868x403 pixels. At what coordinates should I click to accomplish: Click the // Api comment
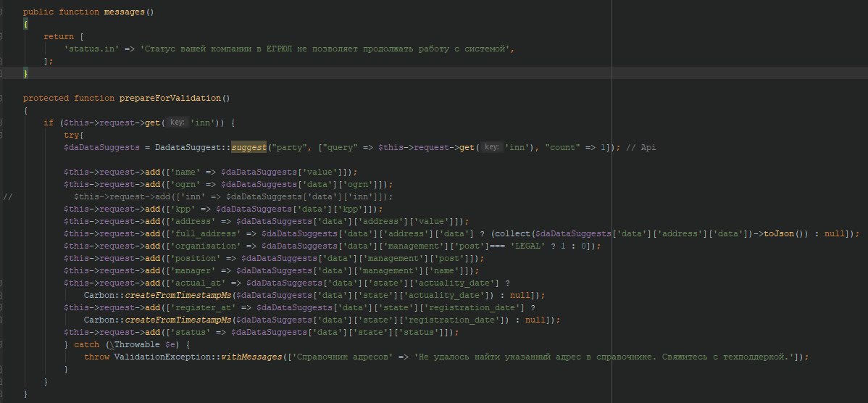[x=641, y=148]
